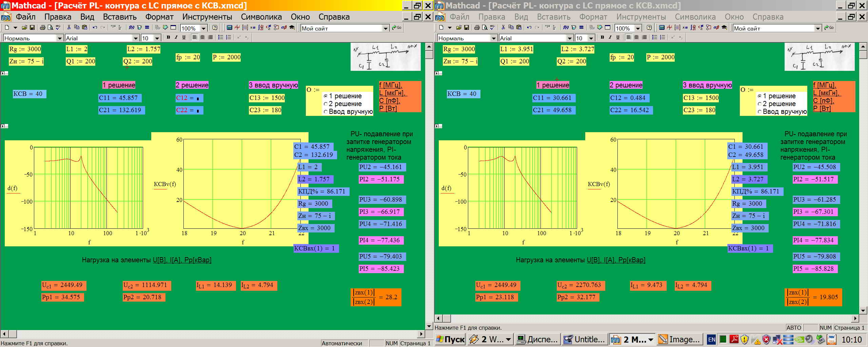Click the circuit diagram image in left window
The height and width of the screenshot is (347, 868).
(386, 57)
